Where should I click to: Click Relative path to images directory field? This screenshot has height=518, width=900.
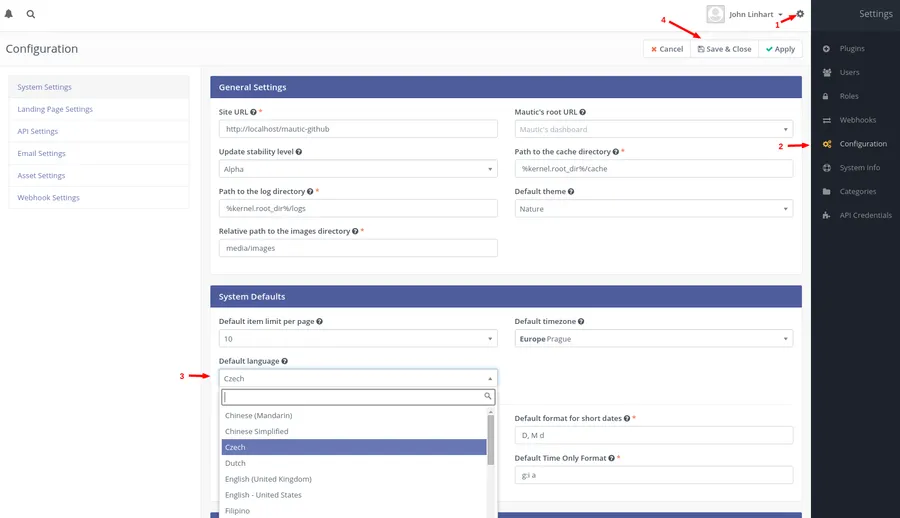(x=358, y=248)
